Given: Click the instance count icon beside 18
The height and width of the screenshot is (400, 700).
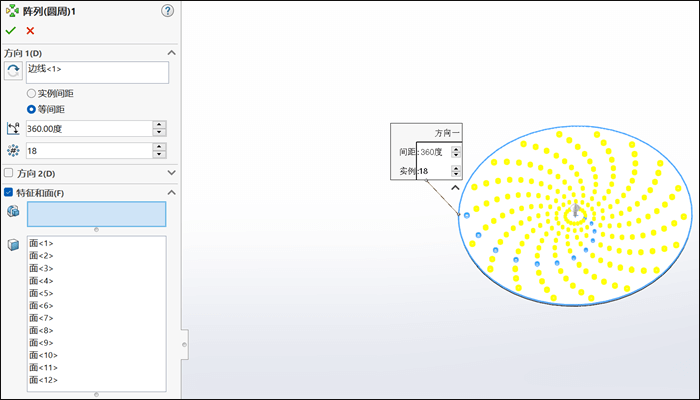Looking at the screenshot, I should coord(13,151).
